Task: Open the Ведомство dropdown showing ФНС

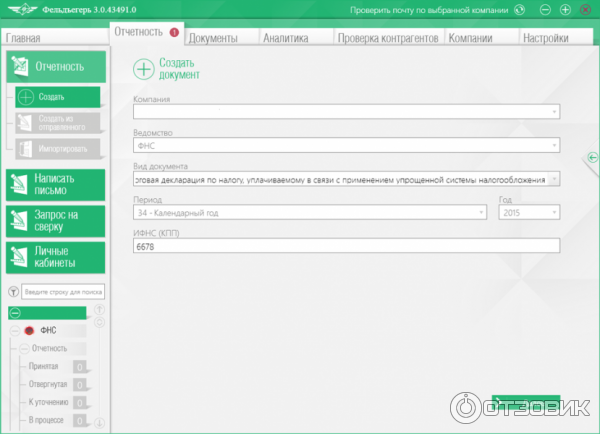Action: point(346,146)
